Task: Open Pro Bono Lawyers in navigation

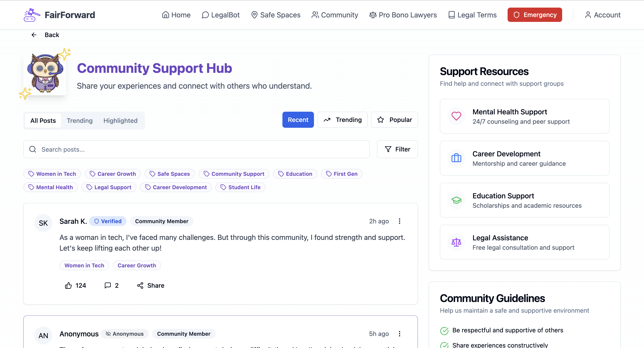Action: (x=403, y=15)
